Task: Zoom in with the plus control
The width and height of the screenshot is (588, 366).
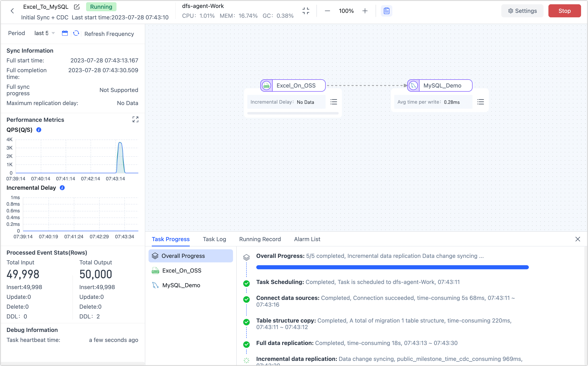Action: [365, 11]
